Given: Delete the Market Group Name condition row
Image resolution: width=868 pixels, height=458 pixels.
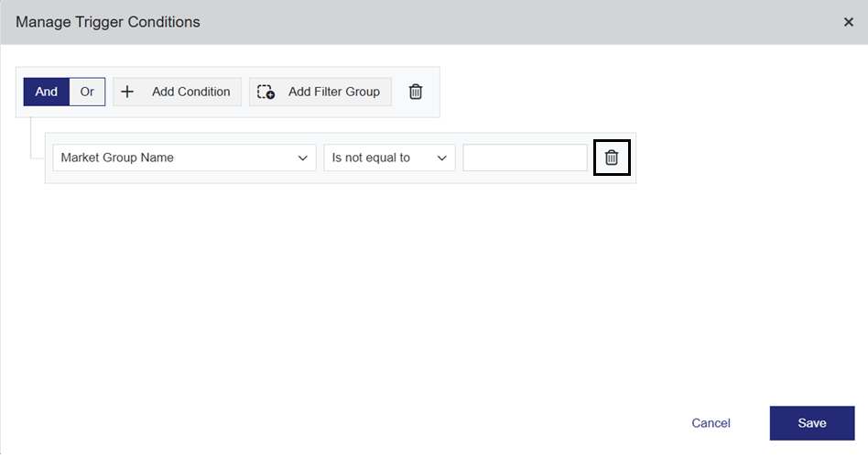Looking at the screenshot, I should [612, 158].
